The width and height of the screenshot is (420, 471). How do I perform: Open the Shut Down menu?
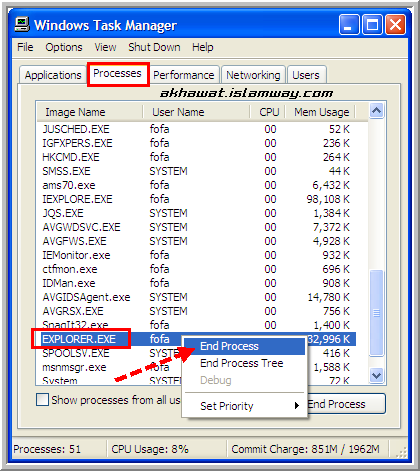click(x=154, y=47)
